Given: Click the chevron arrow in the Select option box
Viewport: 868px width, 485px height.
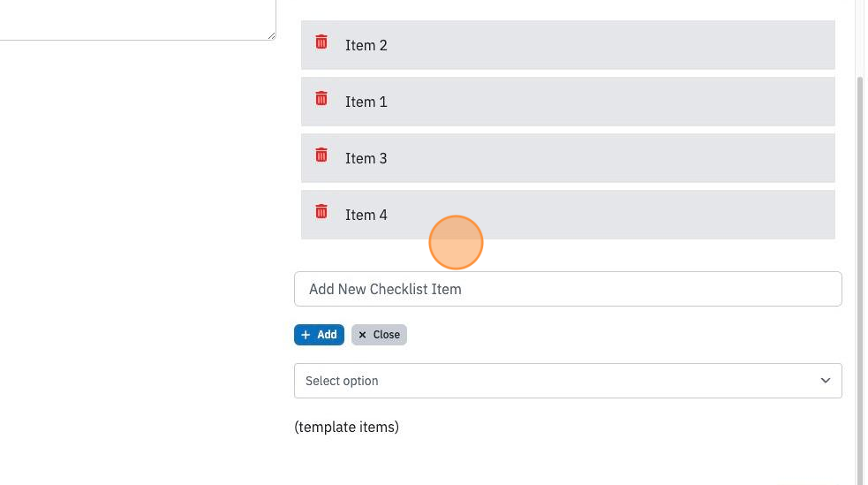Looking at the screenshot, I should [826, 381].
